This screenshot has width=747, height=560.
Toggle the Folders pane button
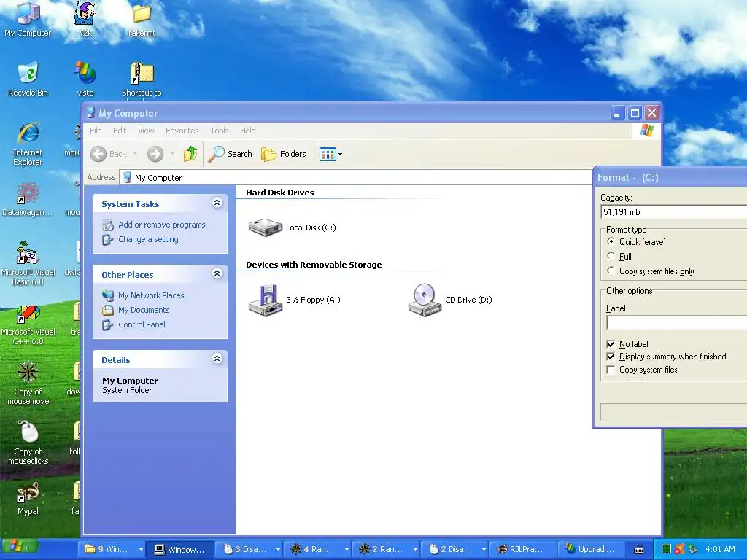284,154
